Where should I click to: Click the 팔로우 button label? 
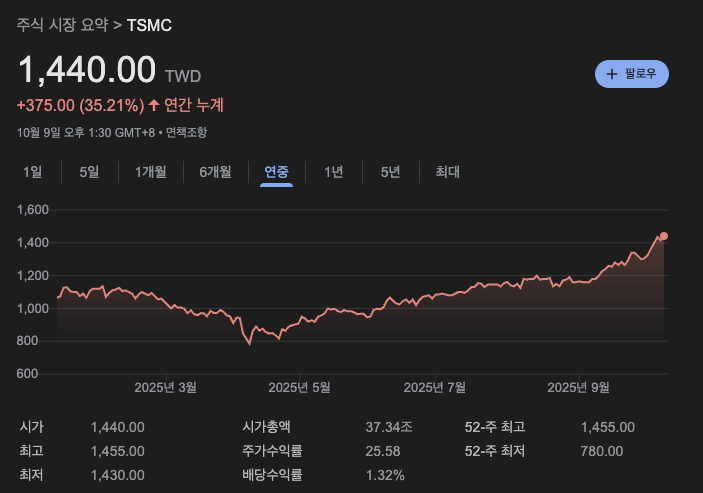[640, 74]
